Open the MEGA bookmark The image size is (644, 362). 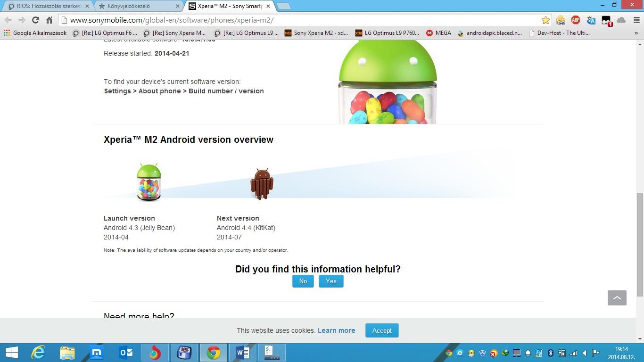(438, 33)
